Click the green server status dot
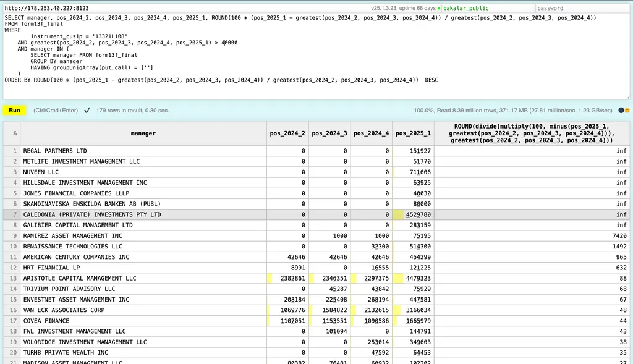Screen dimensions: 633x364 coord(439,9)
